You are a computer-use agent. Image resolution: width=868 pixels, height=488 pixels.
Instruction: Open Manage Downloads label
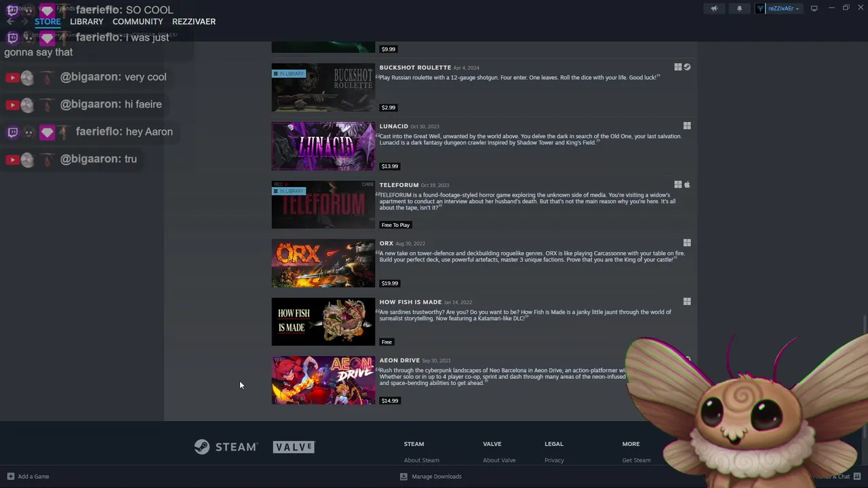437,476
